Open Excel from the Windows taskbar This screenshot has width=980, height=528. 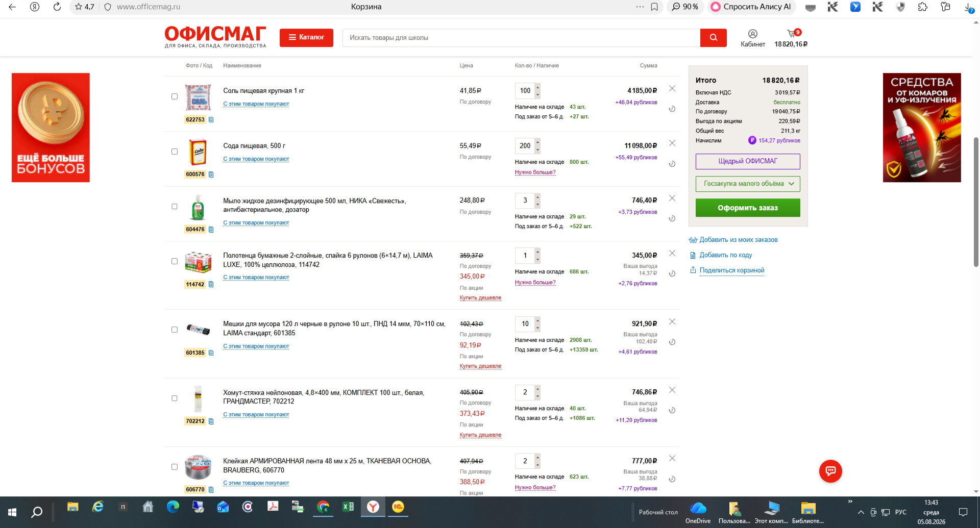pos(348,507)
